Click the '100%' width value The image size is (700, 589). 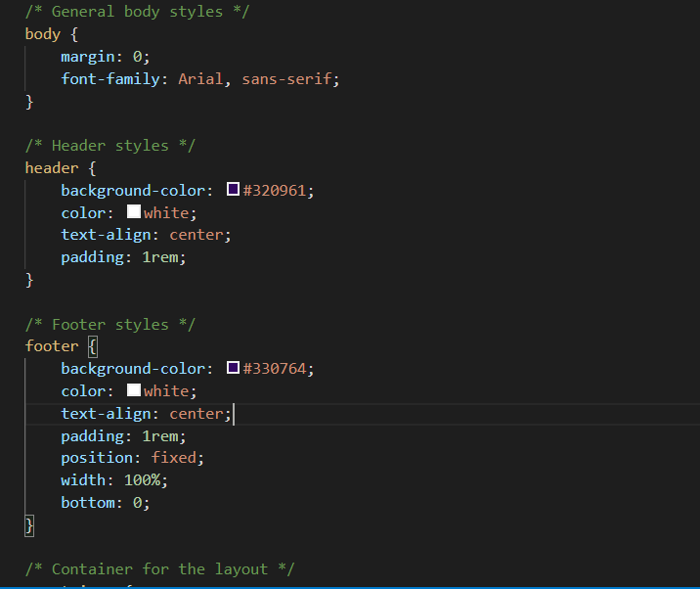click(x=142, y=480)
